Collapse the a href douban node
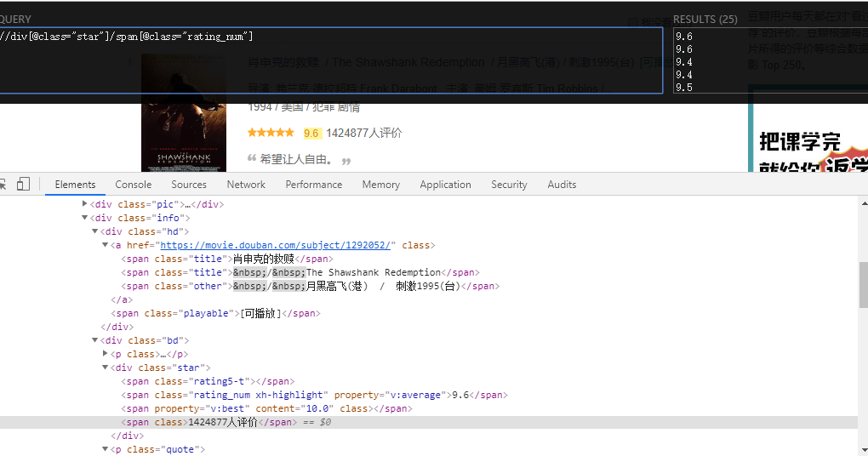 pos(105,245)
